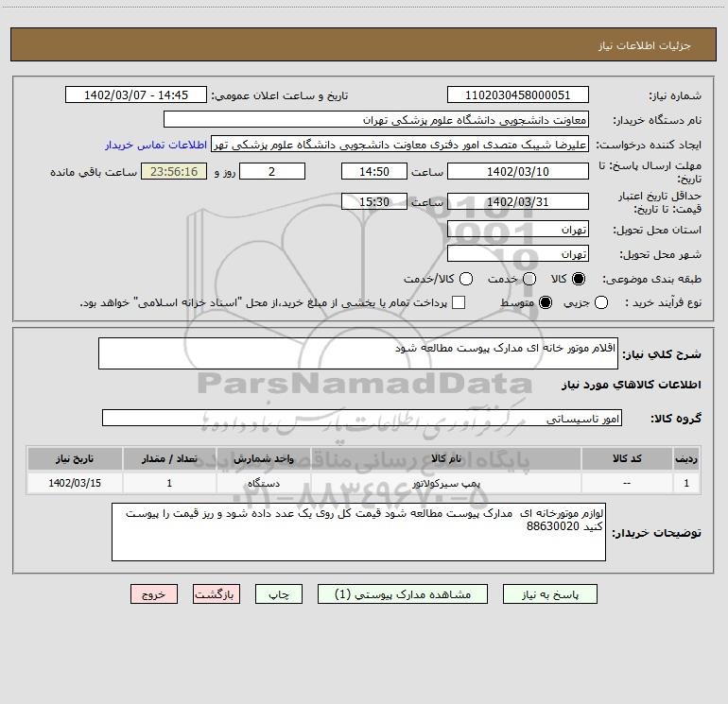Select the خدمت radio button
Screen dimensions: 728x704
pos(529,279)
